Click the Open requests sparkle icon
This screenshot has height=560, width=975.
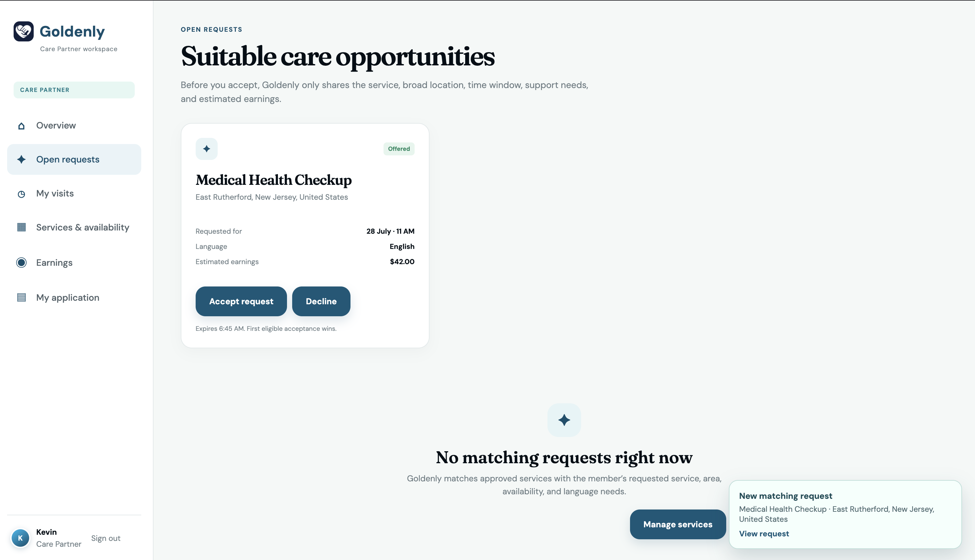22,159
